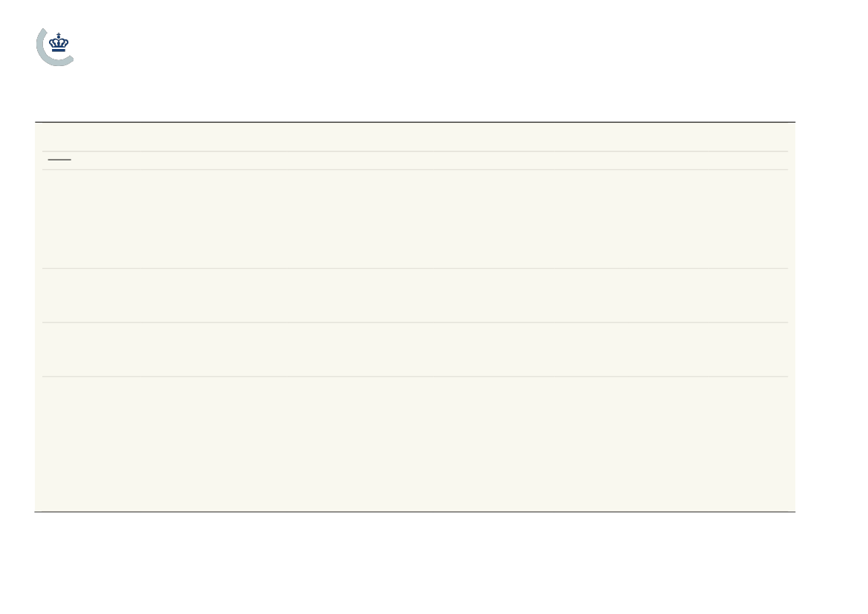Screen dimensions: 868x614
Task: Click the fourth blank table row
Action: [x=415, y=350]
